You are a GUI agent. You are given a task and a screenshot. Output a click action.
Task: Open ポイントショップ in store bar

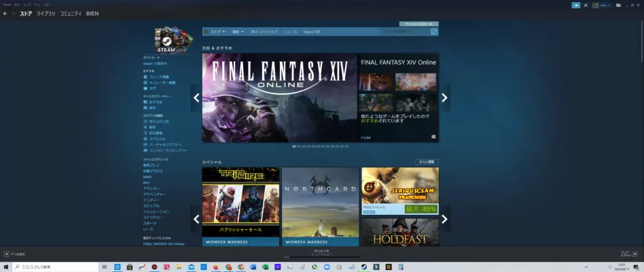pos(264,32)
